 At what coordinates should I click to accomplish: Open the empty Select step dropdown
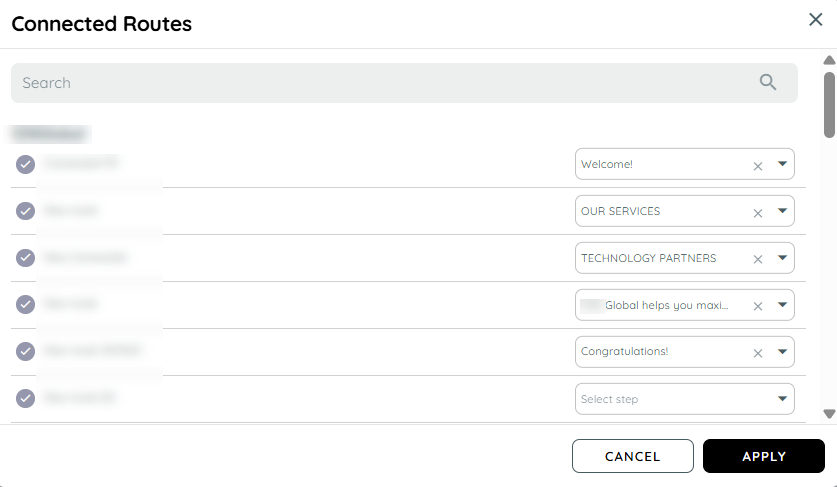782,399
